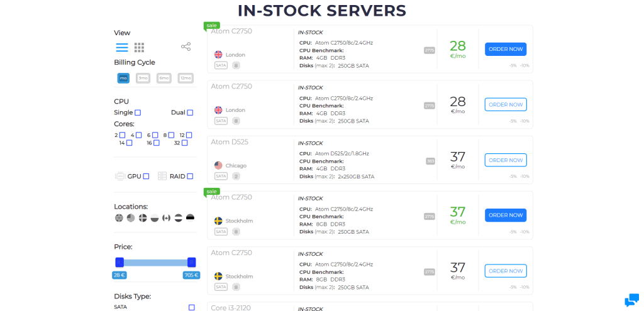Click UK flag on sale London server

click(x=218, y=55)
